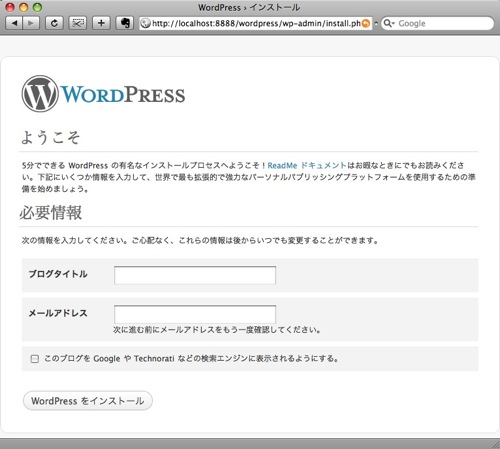
Task: Close the window with the red button
Action: (x=10, y=7)
